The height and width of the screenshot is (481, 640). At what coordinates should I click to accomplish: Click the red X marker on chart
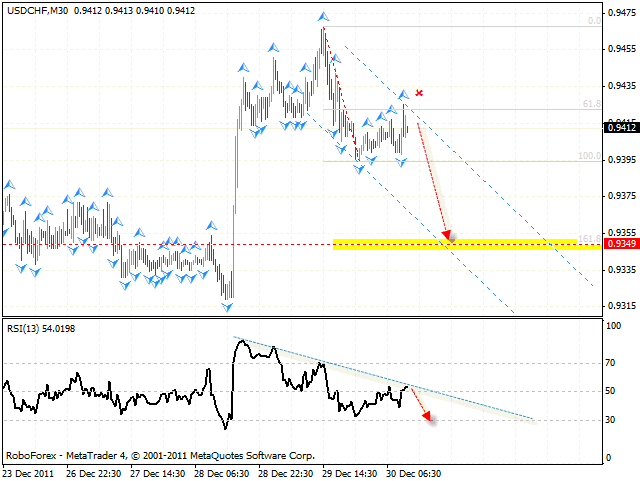[x=419, y=93]
